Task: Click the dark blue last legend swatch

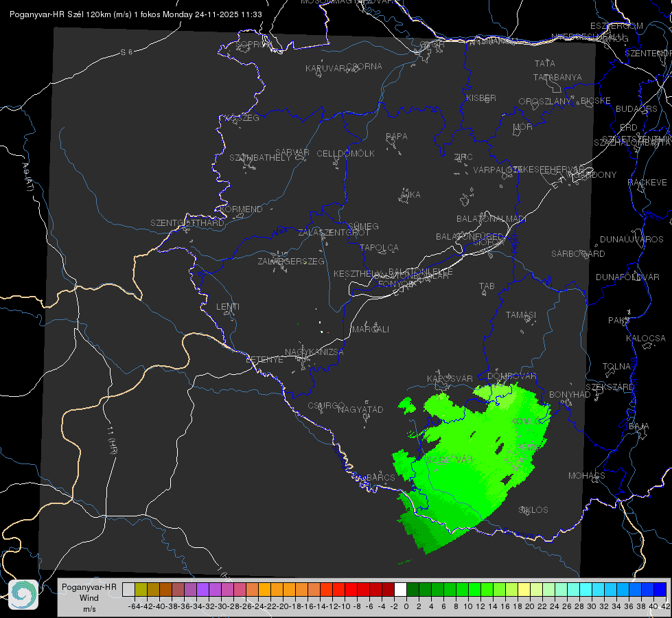Action: pos(660,590)
